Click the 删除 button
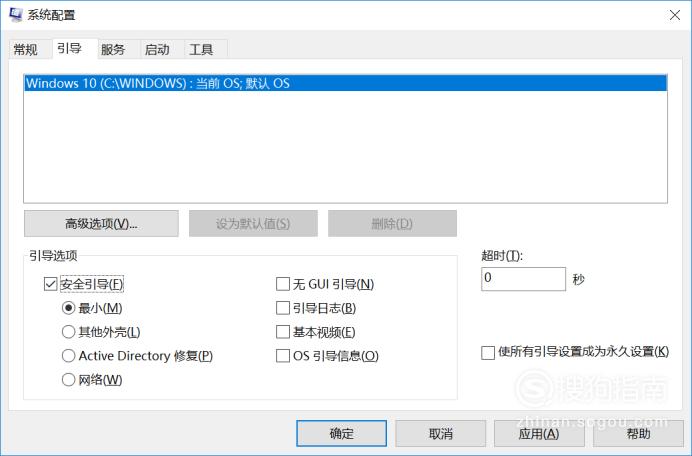This screenshot has width=692, height=456. [392, 224]
